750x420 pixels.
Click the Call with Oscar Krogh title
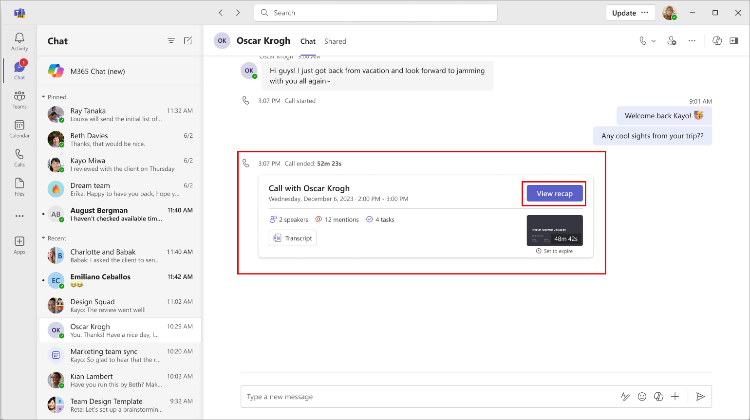[x=309, y=188]
